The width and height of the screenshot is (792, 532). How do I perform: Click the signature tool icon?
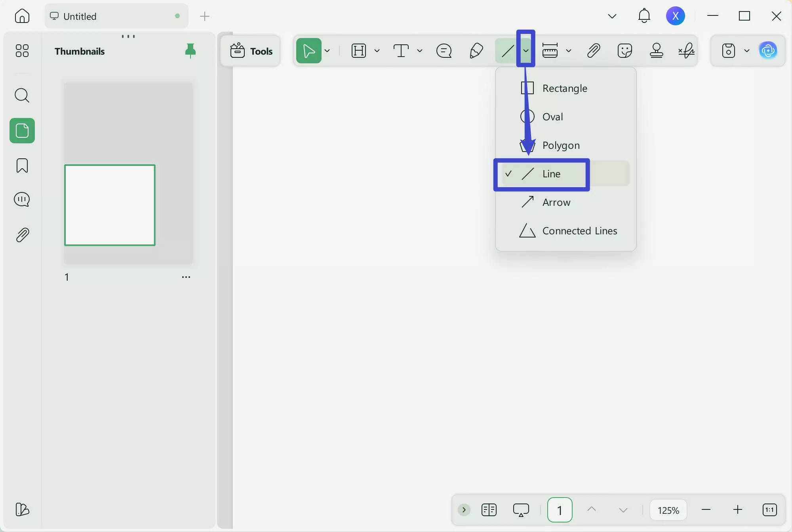(x=686, y=51)
